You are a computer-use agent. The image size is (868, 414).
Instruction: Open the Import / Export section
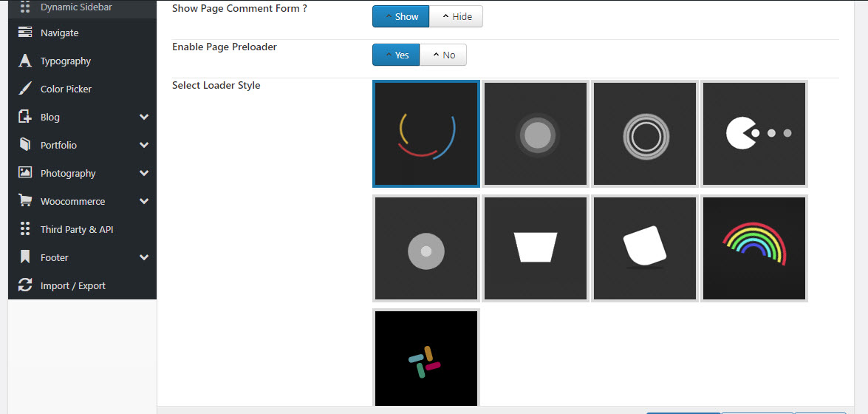[83, 285]
